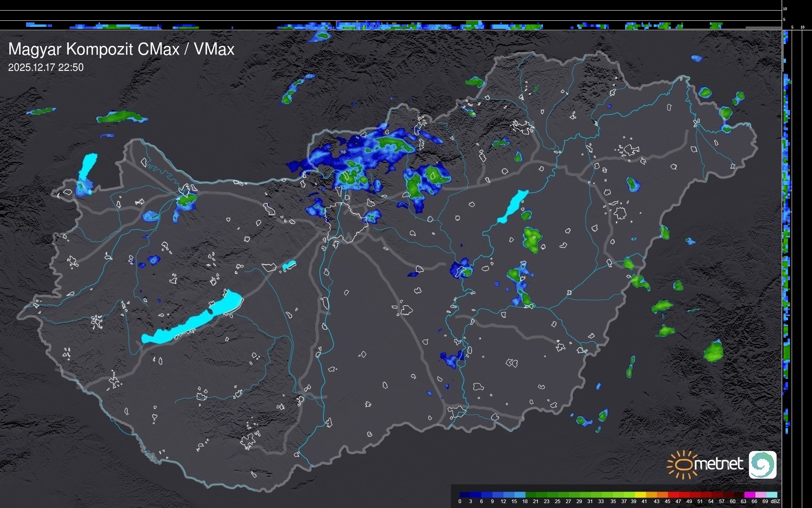Click the 2025.12.17 22:50 timestamp
This screenshot has width=812, height=508.
coord(46,68)
